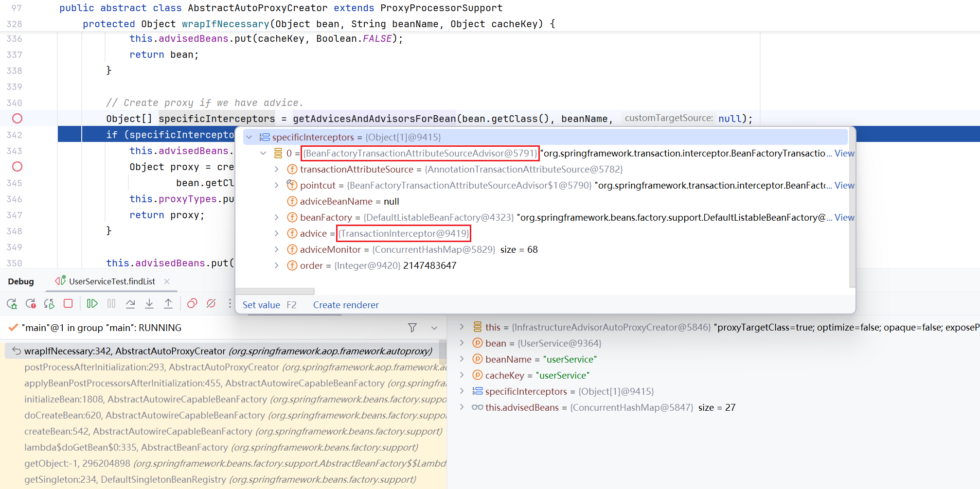The width and height of the screenshot is (980, 489).
Task: Open View link for pointcut value
Action: tap(844, 185)
